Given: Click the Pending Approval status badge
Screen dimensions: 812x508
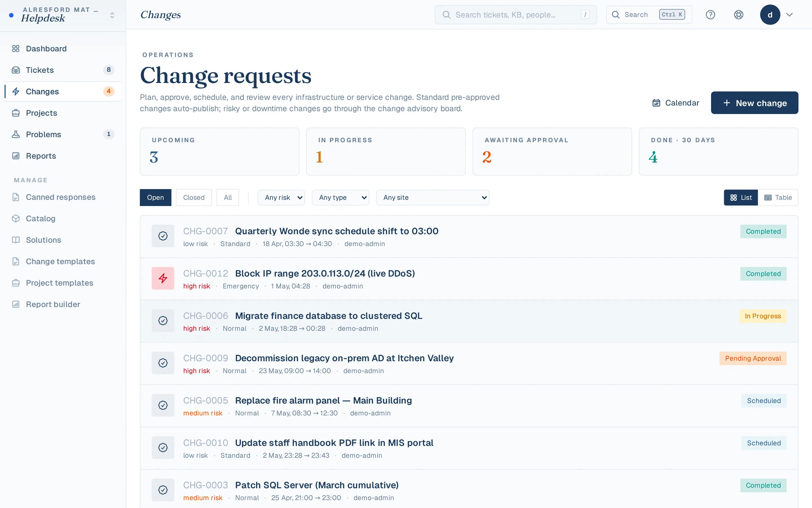Looking at the screenshot, I should coord(753,358).
